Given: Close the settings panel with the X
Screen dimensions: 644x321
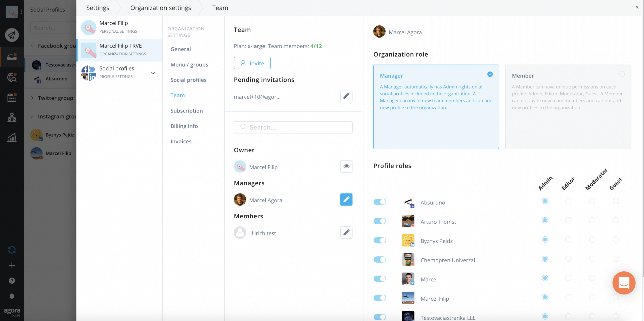Looking at the screenshot, I should coord(637,7).
